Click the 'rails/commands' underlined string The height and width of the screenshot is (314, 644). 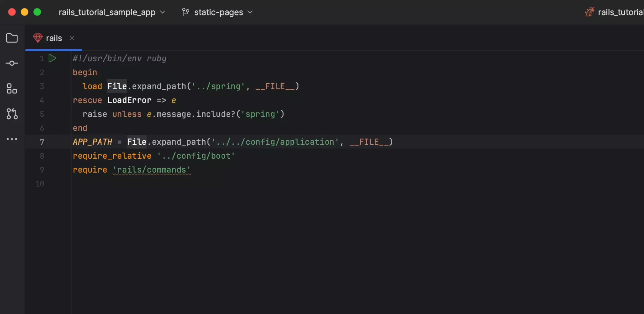[x=151, y=170]
